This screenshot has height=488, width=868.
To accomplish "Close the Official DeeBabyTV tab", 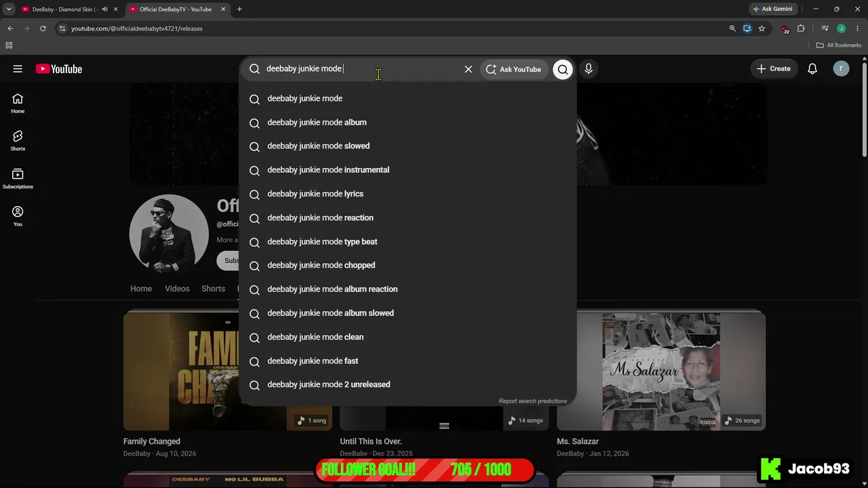I will 223,9.
